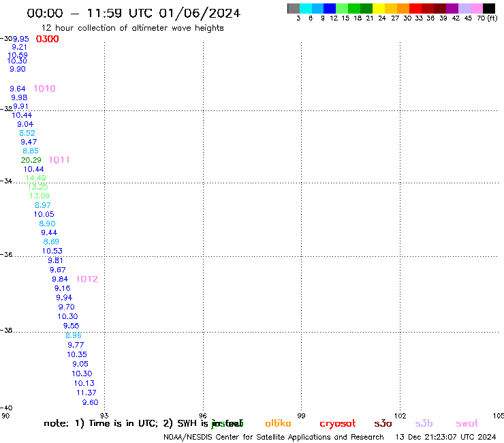Click the red cryosat legend label
The image size is (504, 443).
(338, 423)
